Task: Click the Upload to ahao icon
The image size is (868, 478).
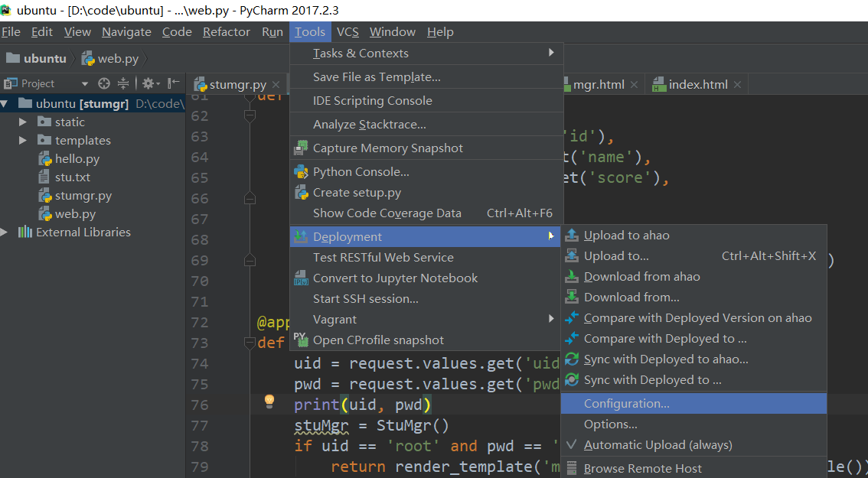Action: click(572, 235)
